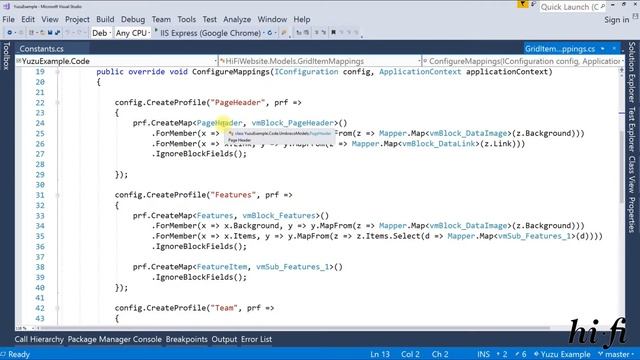Open the ConfigureMappings member dropdown

coord(523,61)
